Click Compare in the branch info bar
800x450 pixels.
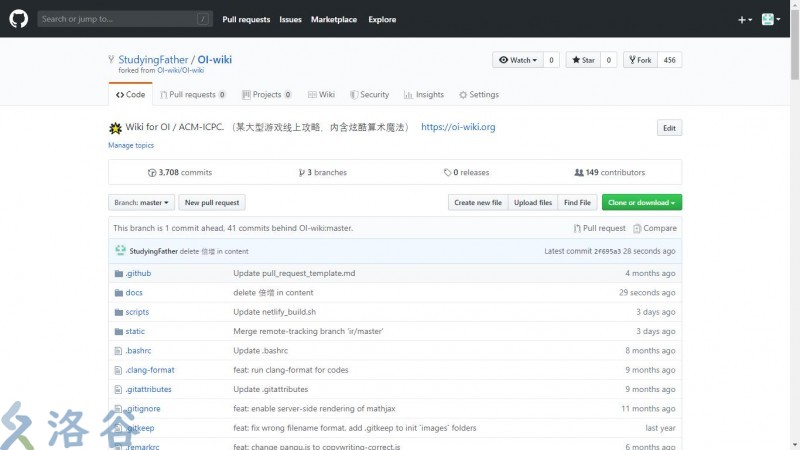(655, 228)
